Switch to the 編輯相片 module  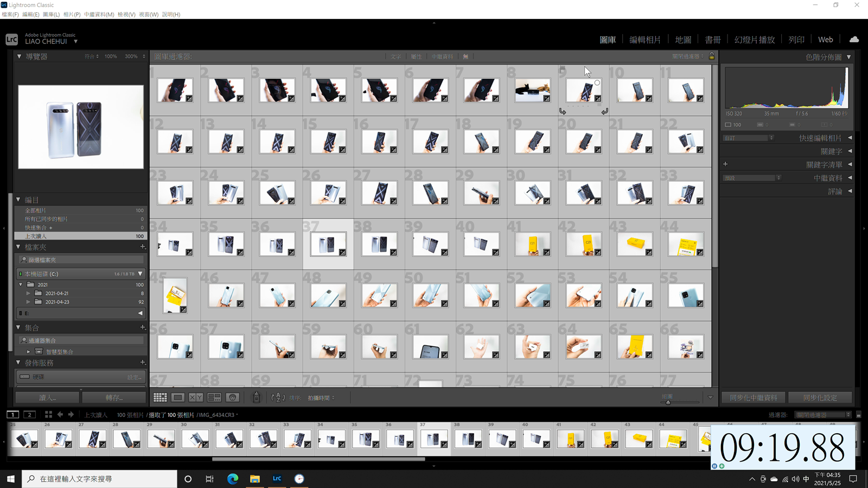[x=644, y=40]
